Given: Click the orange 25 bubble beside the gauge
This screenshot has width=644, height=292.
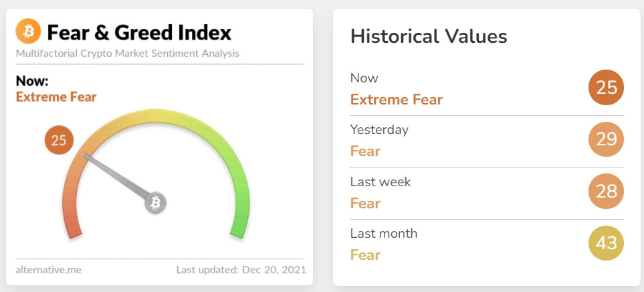Looking at the screenshot, I should [59, 140].
